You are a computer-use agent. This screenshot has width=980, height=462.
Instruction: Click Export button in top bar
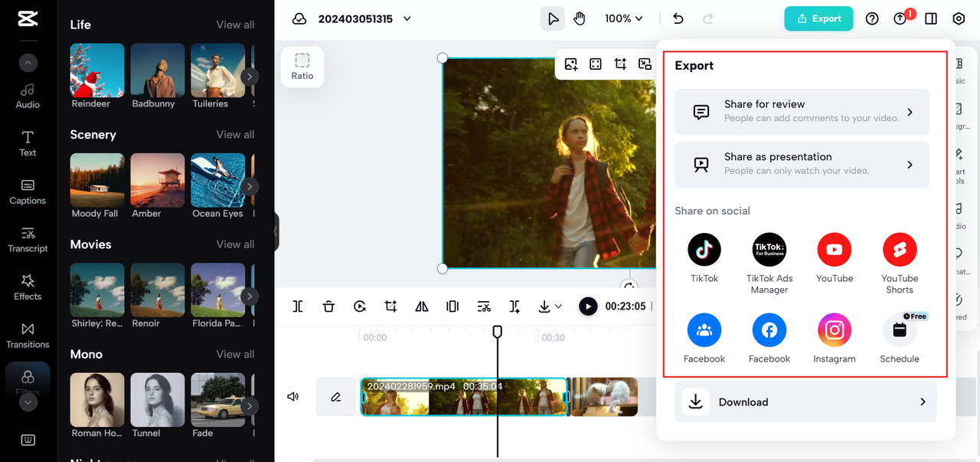coord(818,18)
